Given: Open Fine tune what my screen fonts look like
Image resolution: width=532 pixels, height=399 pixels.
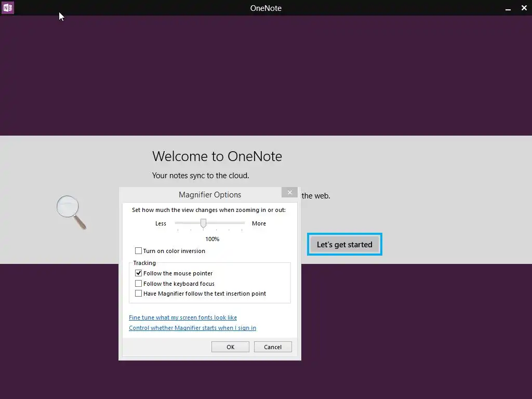Looking at the screenshot, I should tap(183, 317).
